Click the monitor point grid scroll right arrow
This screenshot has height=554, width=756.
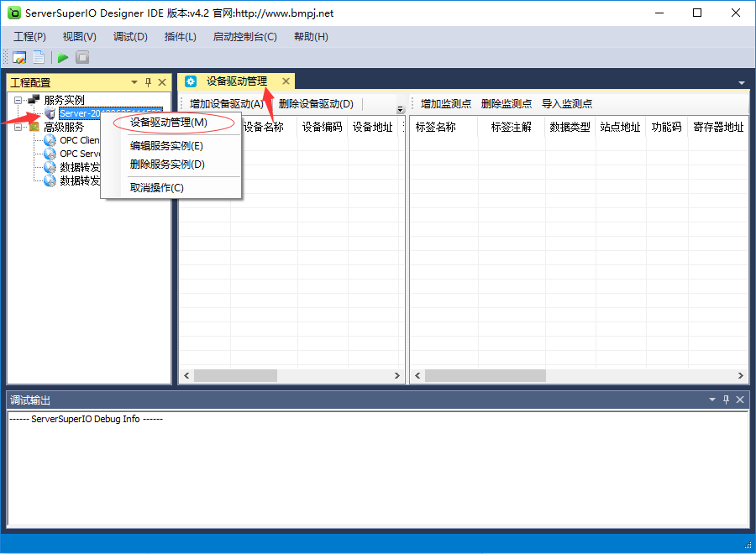coord(741,376)
